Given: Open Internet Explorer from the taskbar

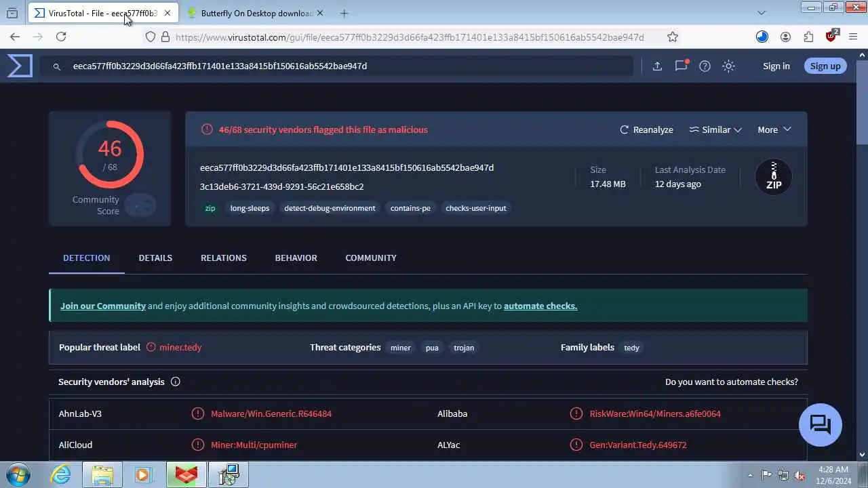Looking at the screenshot, I should click(61, 474).
